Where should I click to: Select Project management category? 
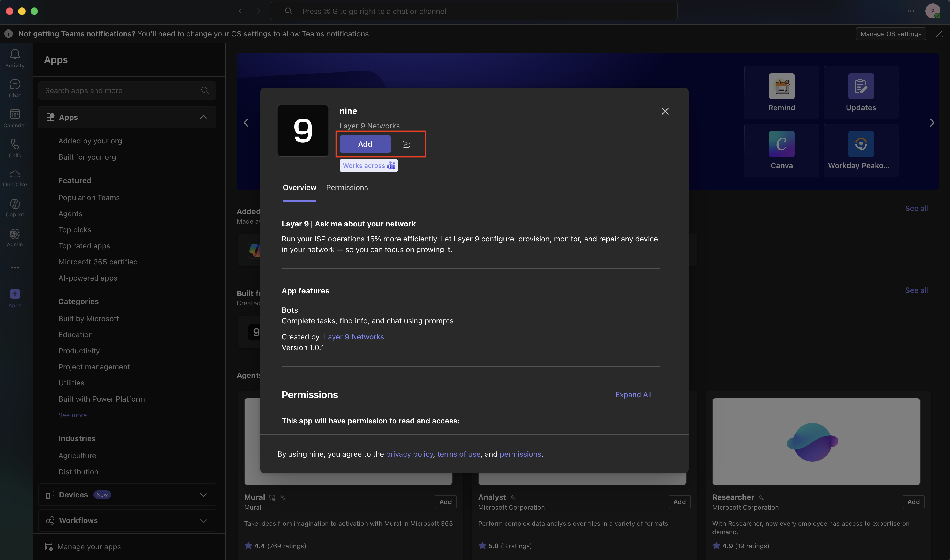(94, 366)
